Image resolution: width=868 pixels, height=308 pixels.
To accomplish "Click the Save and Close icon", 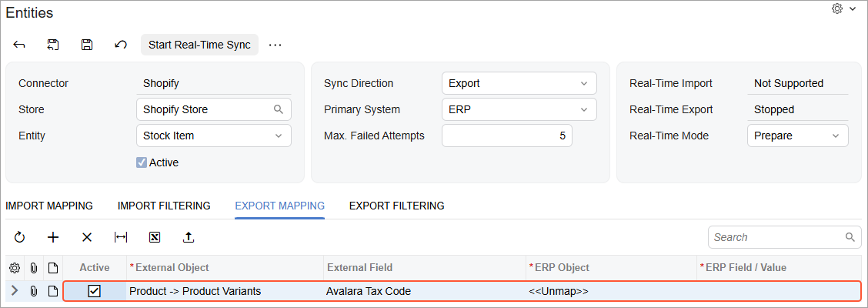I will (x=52, y=45).
